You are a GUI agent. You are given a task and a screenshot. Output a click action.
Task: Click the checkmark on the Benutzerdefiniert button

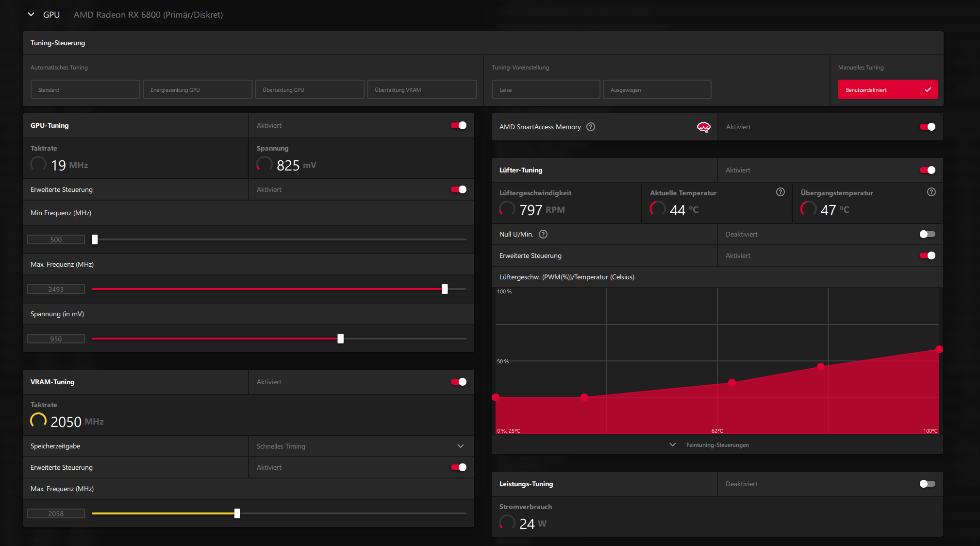click(x=928, y=90)
